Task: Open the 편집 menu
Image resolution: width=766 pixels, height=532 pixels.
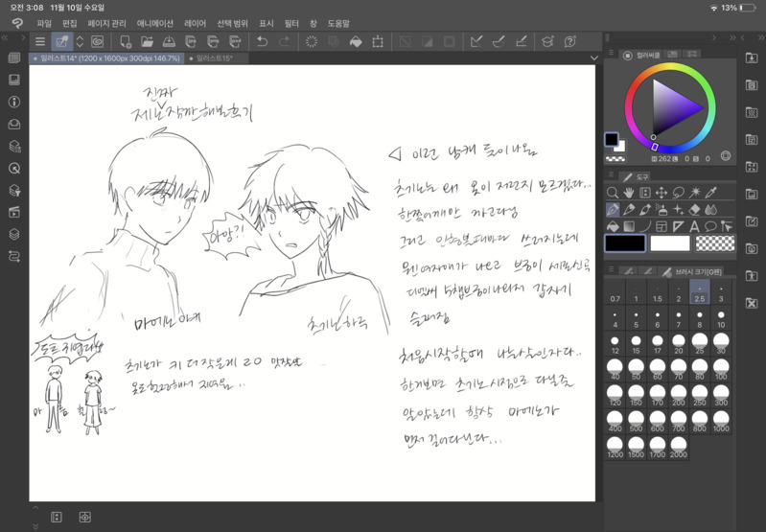Action: point(70,23)
